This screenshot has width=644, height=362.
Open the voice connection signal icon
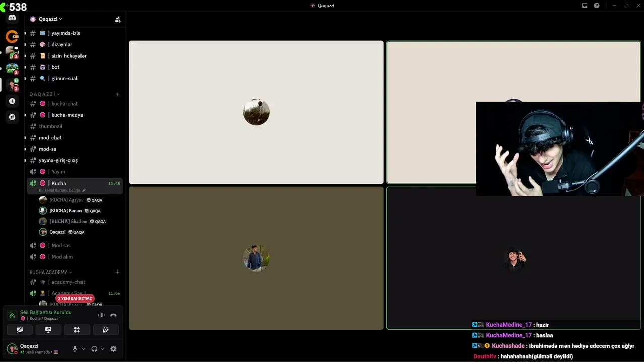(12, 315)
